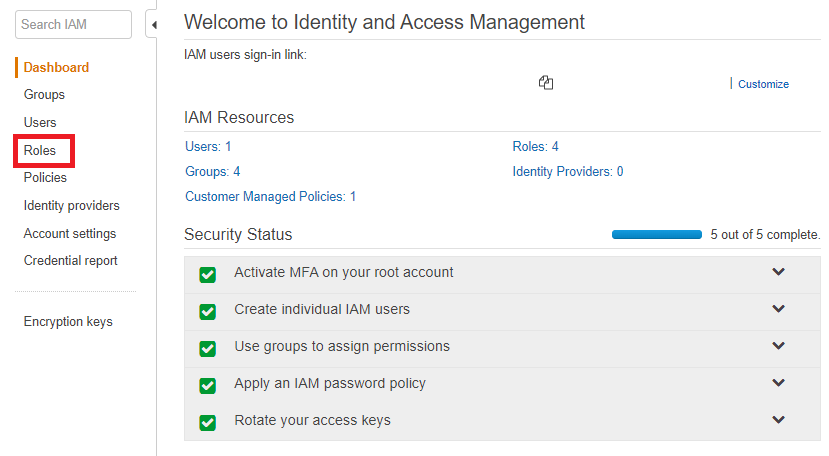This screenshot has width=829, height=456.
Task: Expand the Create individual IAM users chevron
Action: [778, 309]
